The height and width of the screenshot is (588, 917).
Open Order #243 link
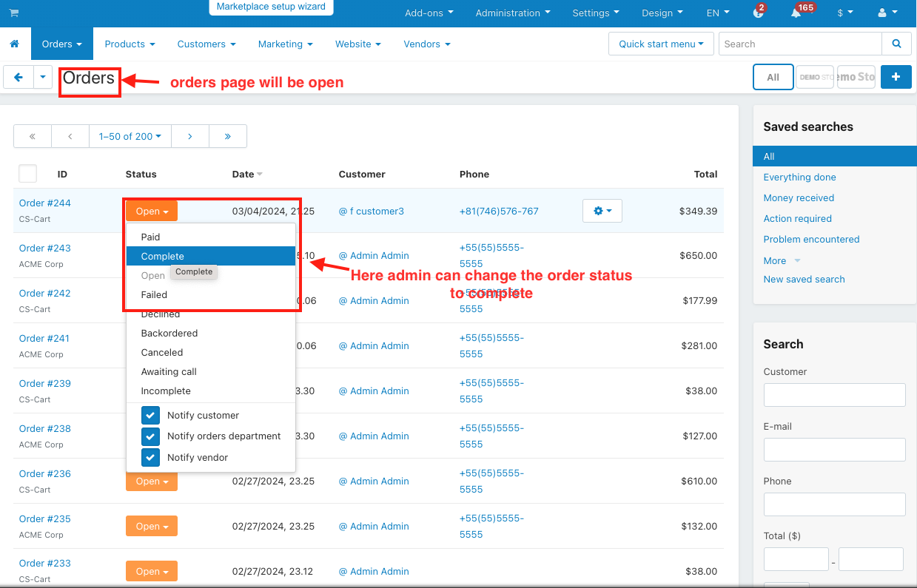45,248
